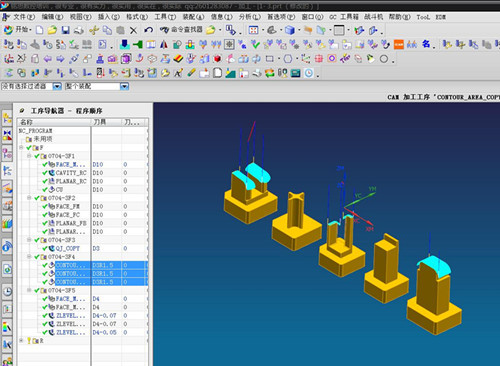This screenshot has width=500, height=366.
Task: Open the 编辑(E) menu
Action: tap(52, 17)
